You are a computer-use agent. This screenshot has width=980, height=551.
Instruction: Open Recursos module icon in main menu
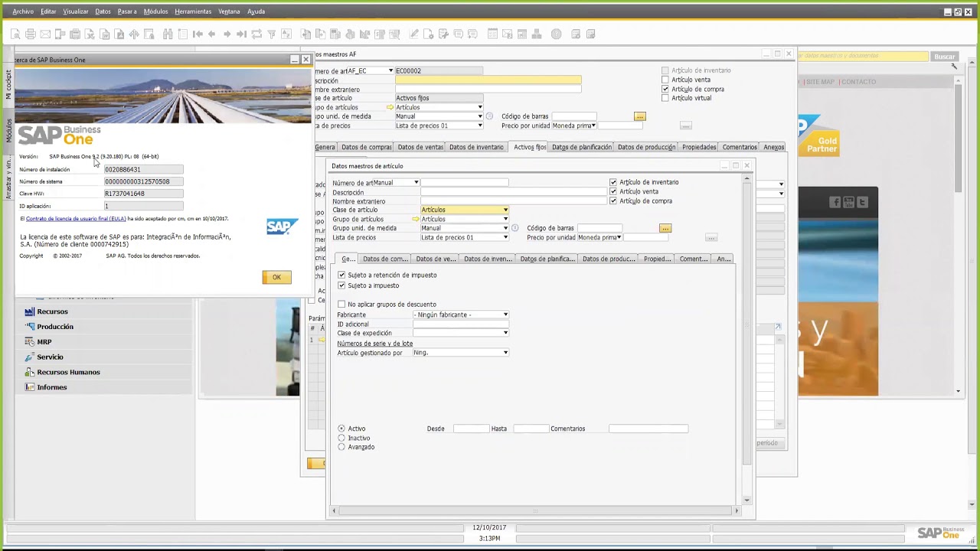(29, 311)
